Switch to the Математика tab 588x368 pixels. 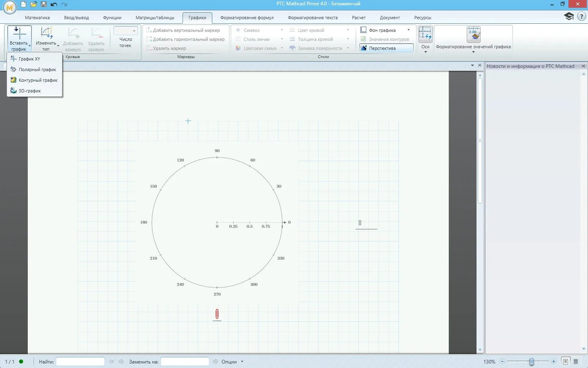tap(37, 18)
